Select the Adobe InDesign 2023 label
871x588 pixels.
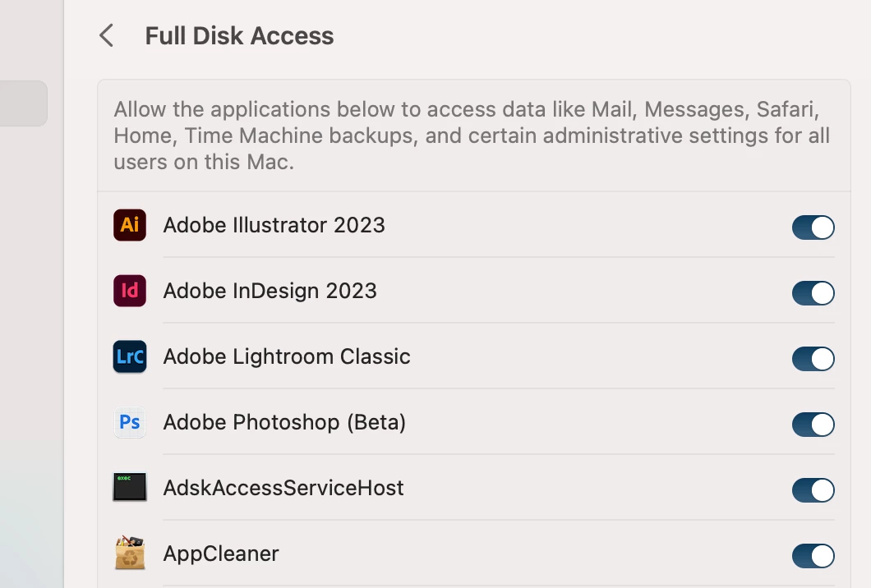[270, 291]
